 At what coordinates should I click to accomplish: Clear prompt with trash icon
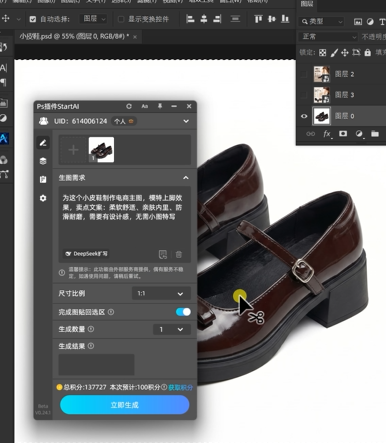(x=179, y=254)
